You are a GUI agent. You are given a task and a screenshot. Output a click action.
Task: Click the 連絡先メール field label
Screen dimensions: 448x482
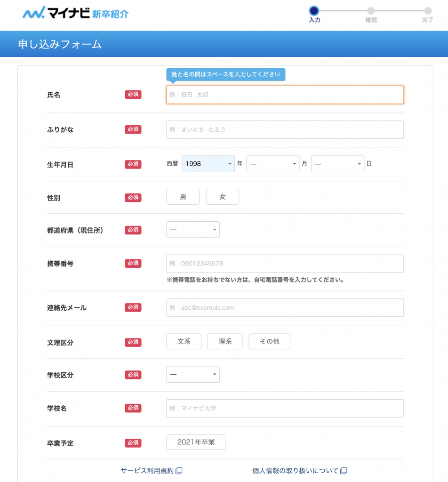[67, 308]
